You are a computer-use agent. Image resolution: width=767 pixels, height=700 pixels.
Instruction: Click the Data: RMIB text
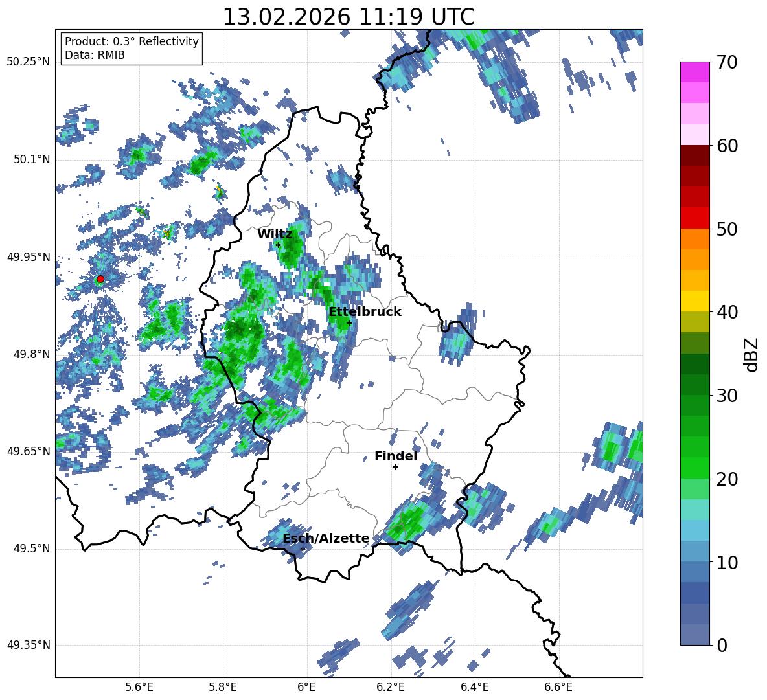coord(95,55)
